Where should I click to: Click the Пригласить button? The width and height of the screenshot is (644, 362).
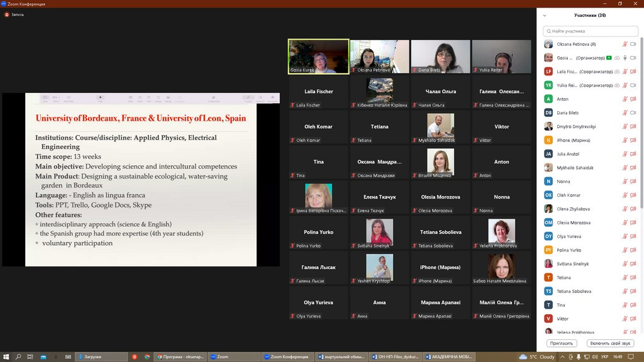click(x=562, y=343)
